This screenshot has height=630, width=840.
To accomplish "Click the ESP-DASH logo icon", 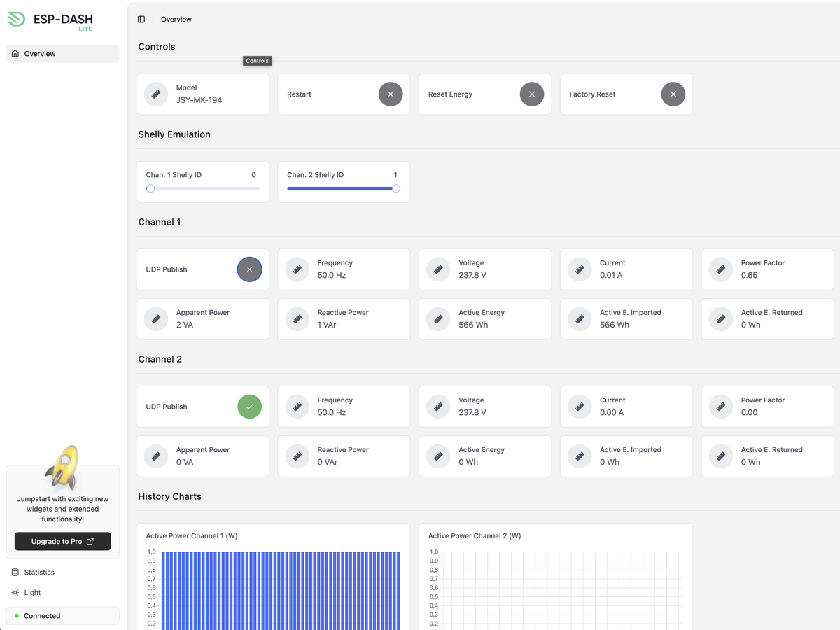I will (x=16, y=20).
